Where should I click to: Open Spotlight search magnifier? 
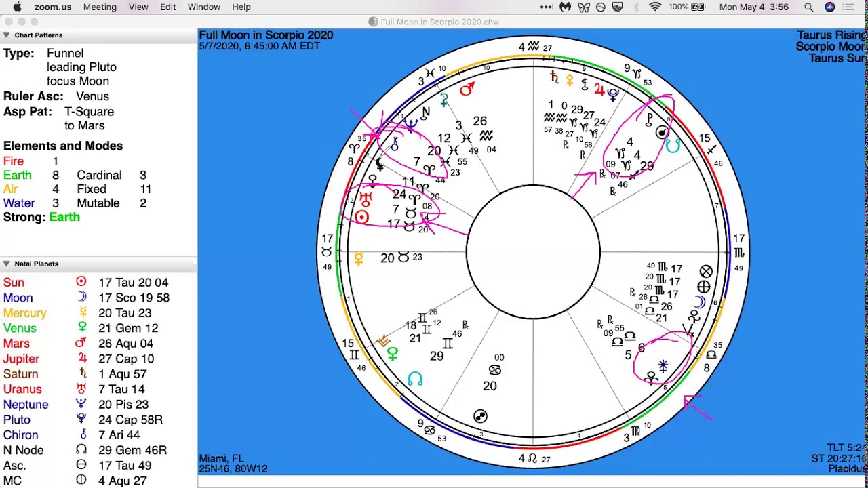[808, 7]
